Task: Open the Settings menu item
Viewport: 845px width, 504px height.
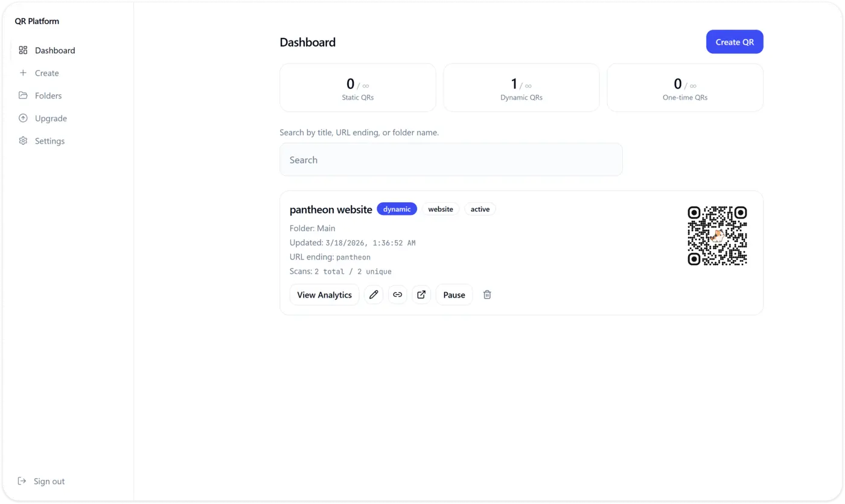Action: (x=49, y=141)
